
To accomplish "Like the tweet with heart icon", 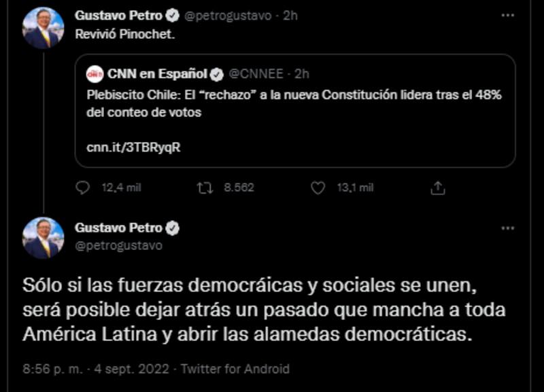I will coord(318,188).
